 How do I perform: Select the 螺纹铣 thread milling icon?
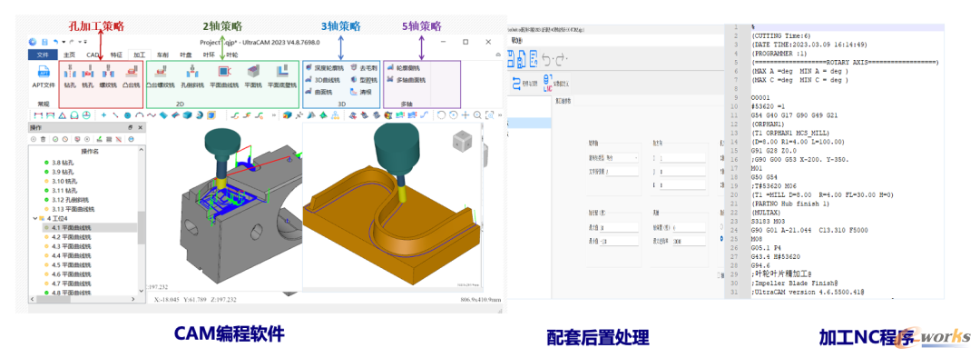(x=107, y=76)
